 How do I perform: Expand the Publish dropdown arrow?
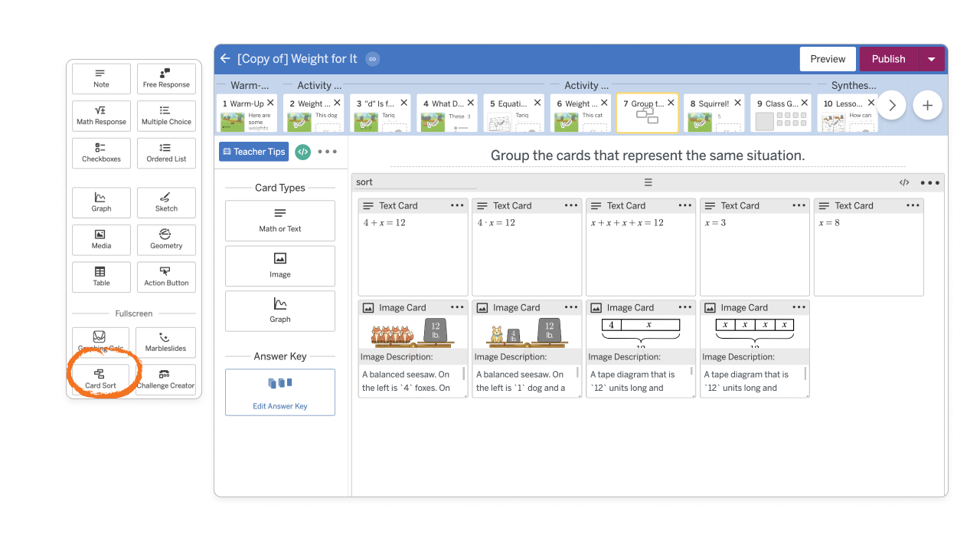coord(932,58)
